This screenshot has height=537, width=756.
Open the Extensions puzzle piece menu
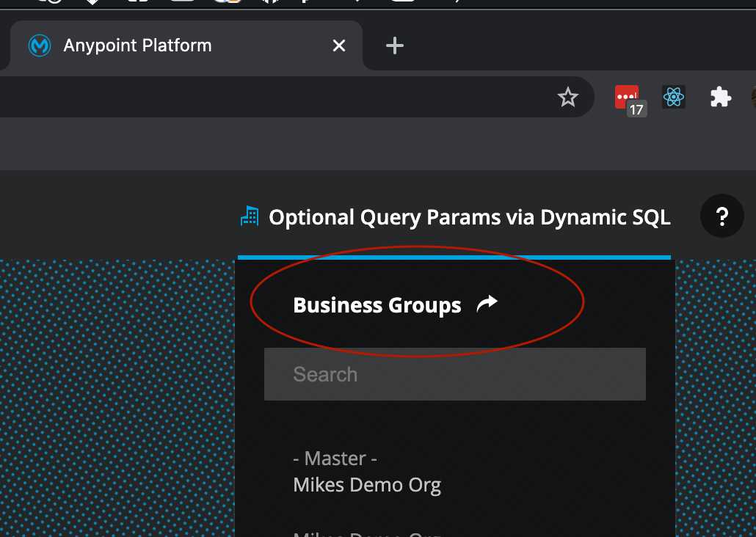pos(720,97)
